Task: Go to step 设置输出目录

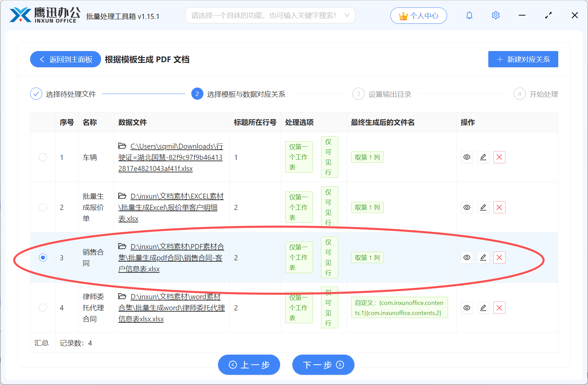Action: click(x=389, y=94)
